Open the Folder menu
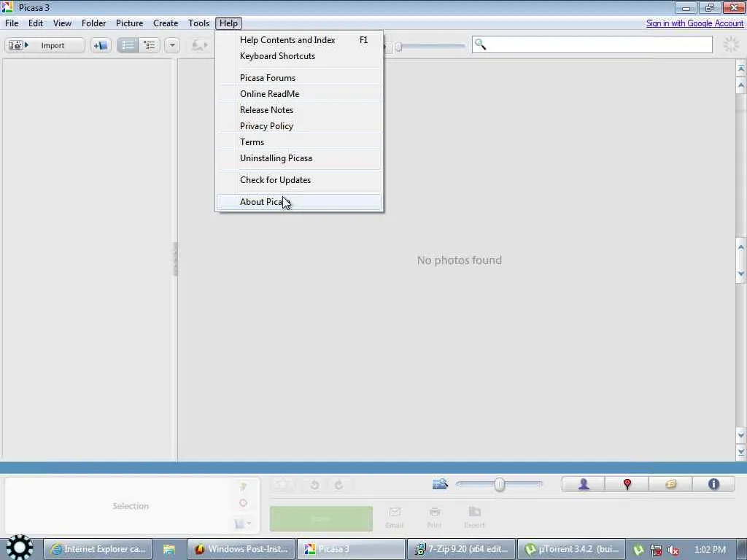The height and width of the screenshot is (560, 747). tap(94, 23)
